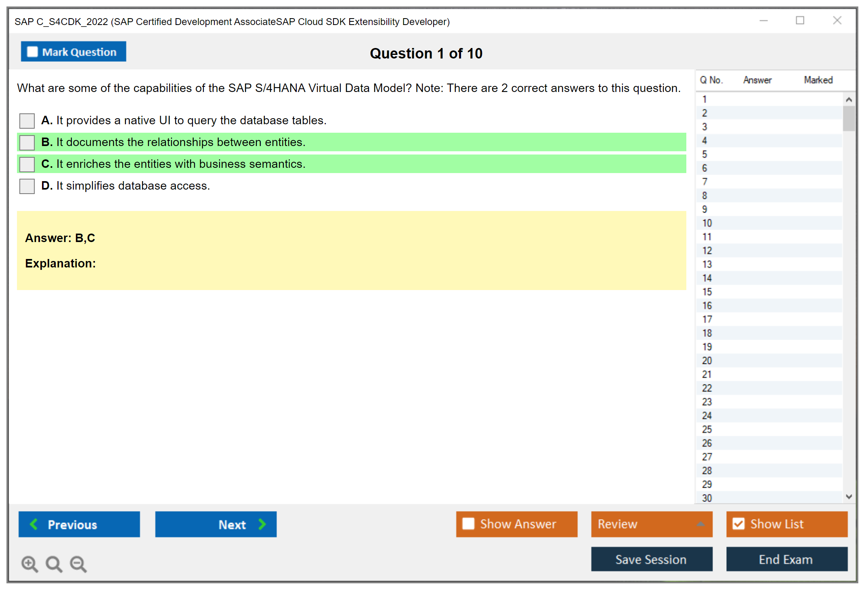Expand the Review dropdown arrow

pyautogui.click(x=700, y=524)
